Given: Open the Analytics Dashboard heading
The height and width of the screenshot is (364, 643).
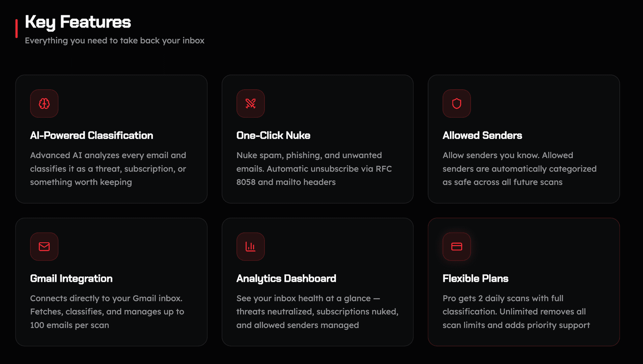Looking at the screenshot, I should pos(286,279).
